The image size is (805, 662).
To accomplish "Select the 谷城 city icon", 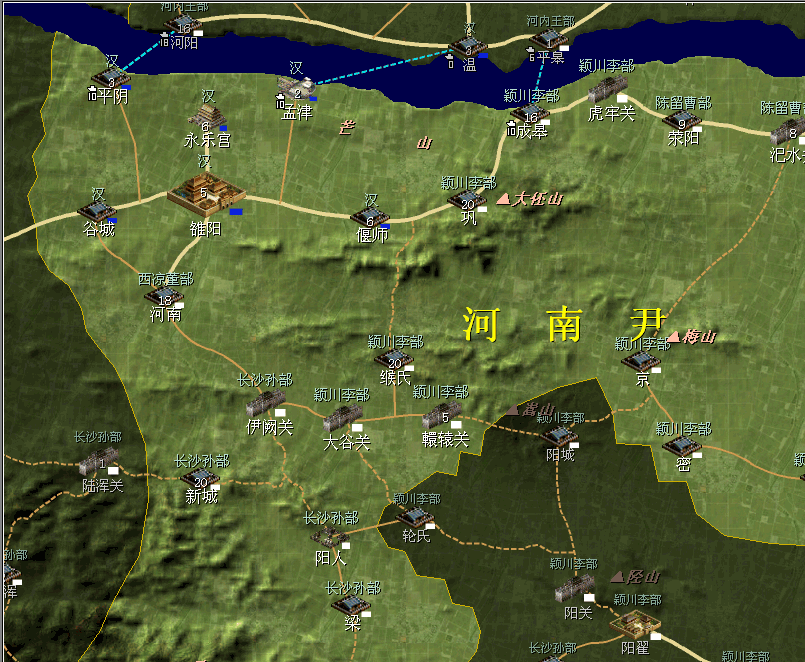I will (x=97, y=211).
